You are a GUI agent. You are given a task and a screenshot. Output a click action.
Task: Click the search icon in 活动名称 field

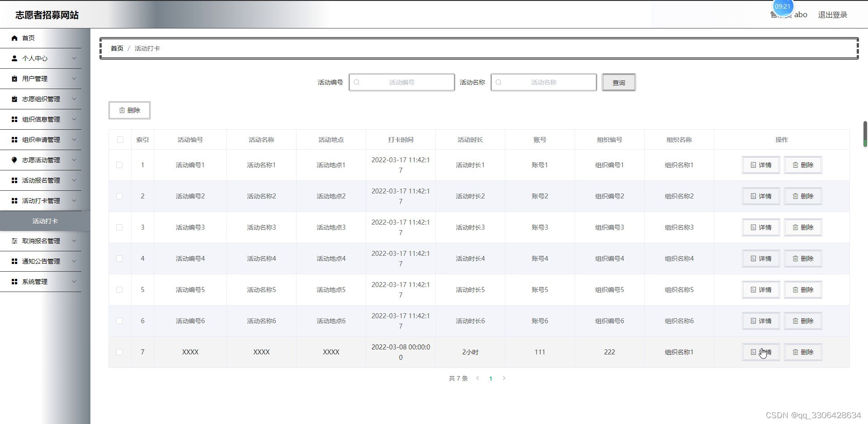499,82
